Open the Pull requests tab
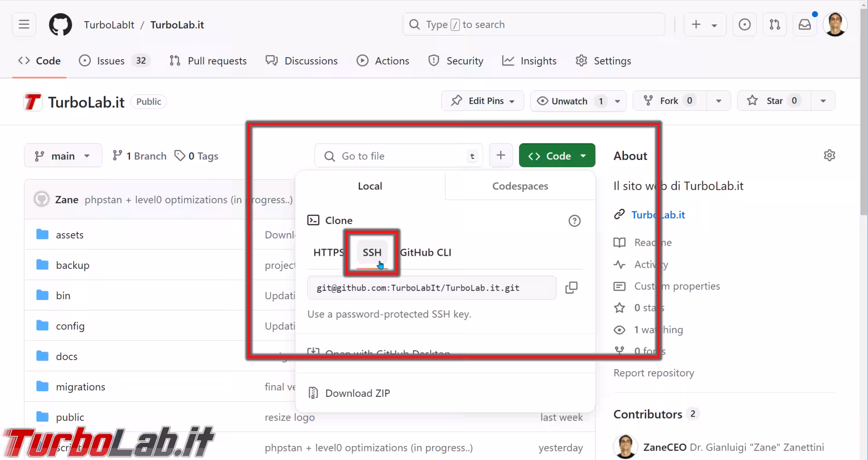 (208, 61)
